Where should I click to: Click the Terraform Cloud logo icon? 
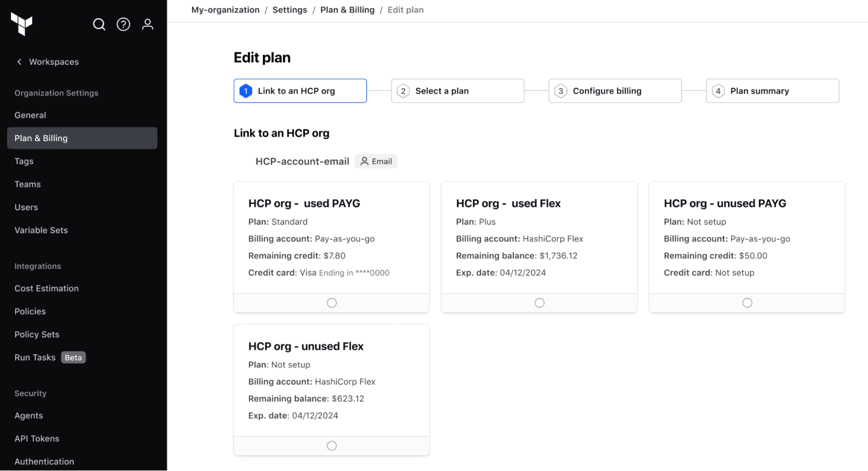coord(24,24)
